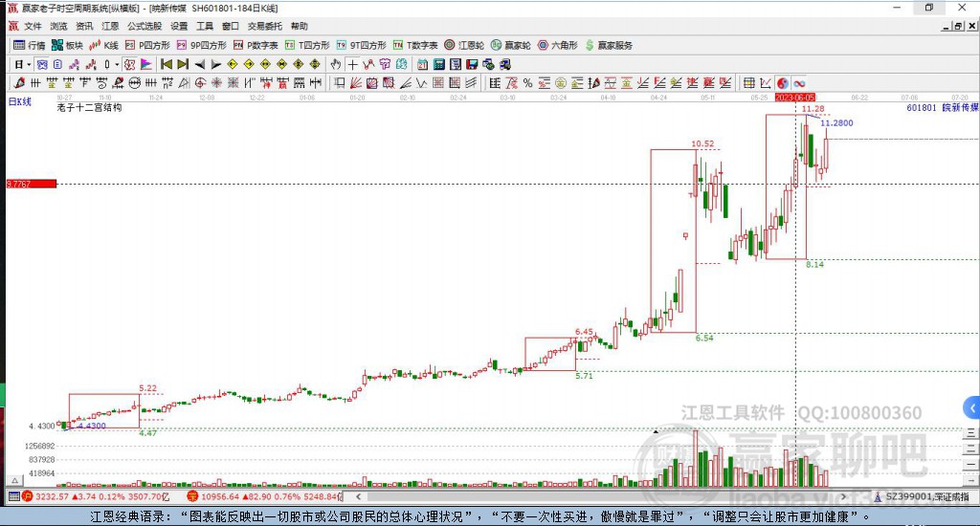Click the yellow right-arrow diamond icon
Viewport: 980px width, 526px height.
tap(249, 64)
